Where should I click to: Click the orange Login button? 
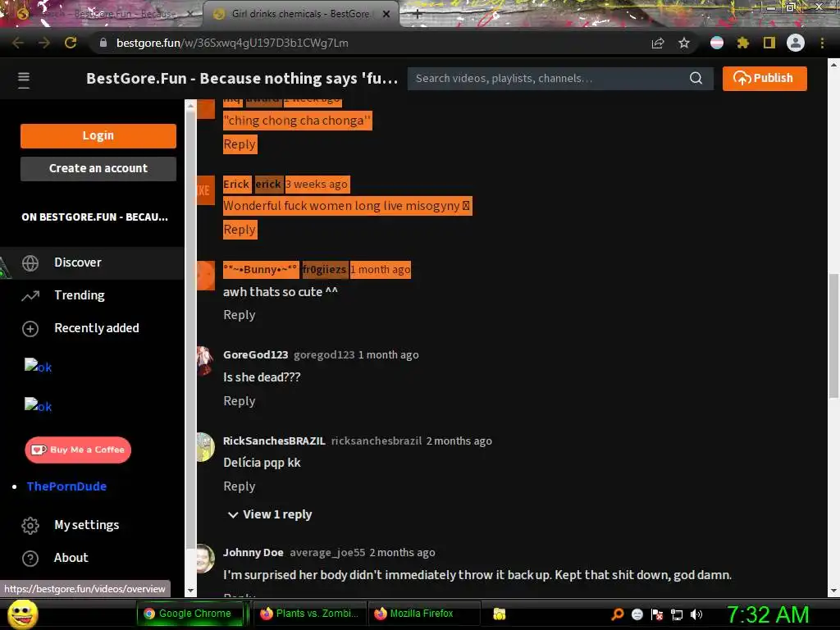tap(98, 135)
